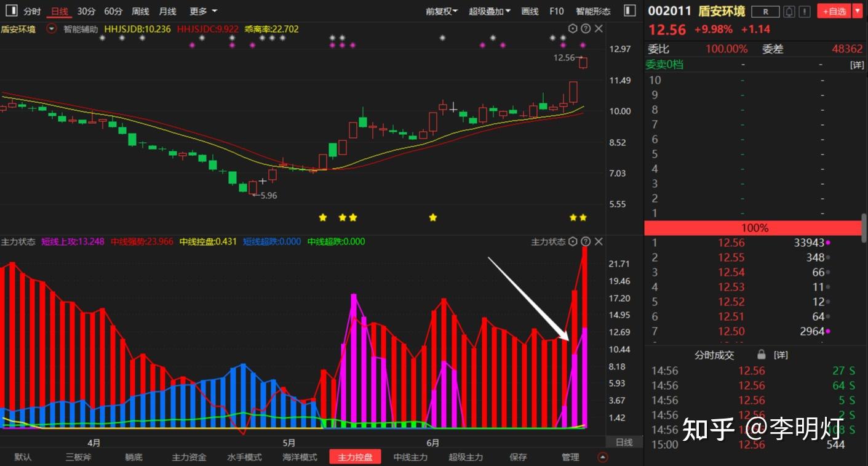
Task: Click the 12.56 latest candlestick
Action: [583, 63]
